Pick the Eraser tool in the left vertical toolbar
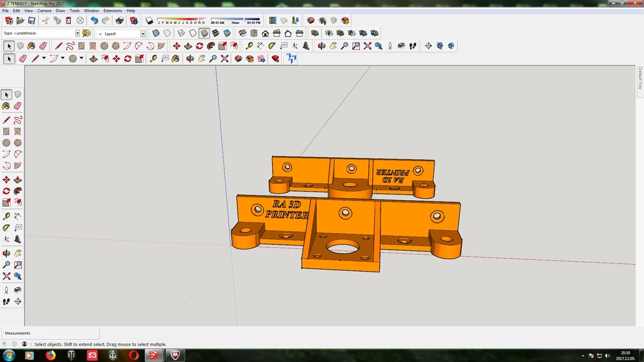The height and width of the screenshot is (362, 644). 18,106
